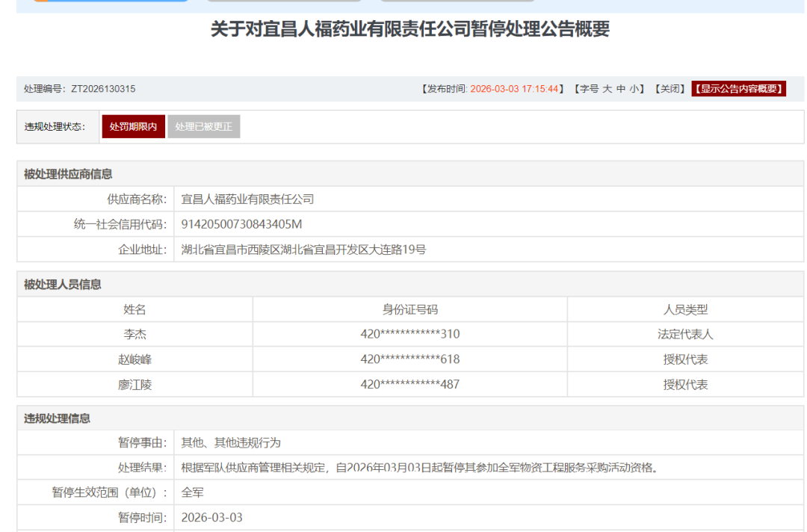Set font size to 大
The height and width of the screenshot is (532, 807).
(607, 89)
